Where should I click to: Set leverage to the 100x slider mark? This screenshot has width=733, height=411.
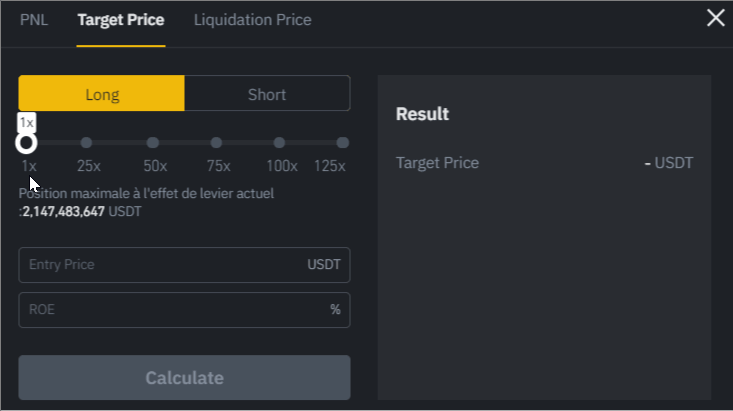pos(279,143)
